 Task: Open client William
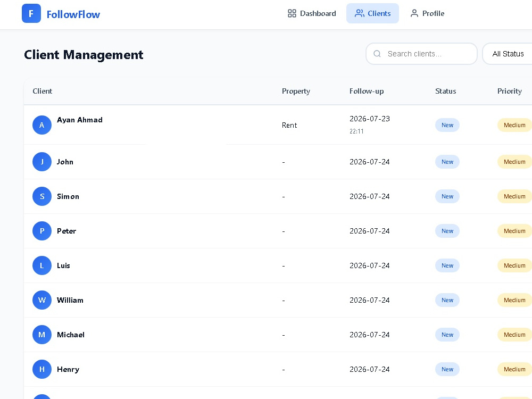point(70,300)
